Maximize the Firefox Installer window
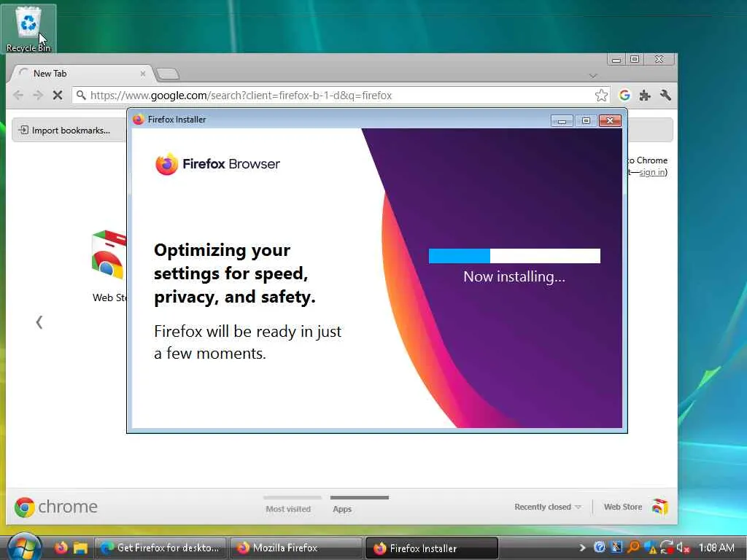The width and height of the screenshot is (747, 560). (x=586, y=120)
